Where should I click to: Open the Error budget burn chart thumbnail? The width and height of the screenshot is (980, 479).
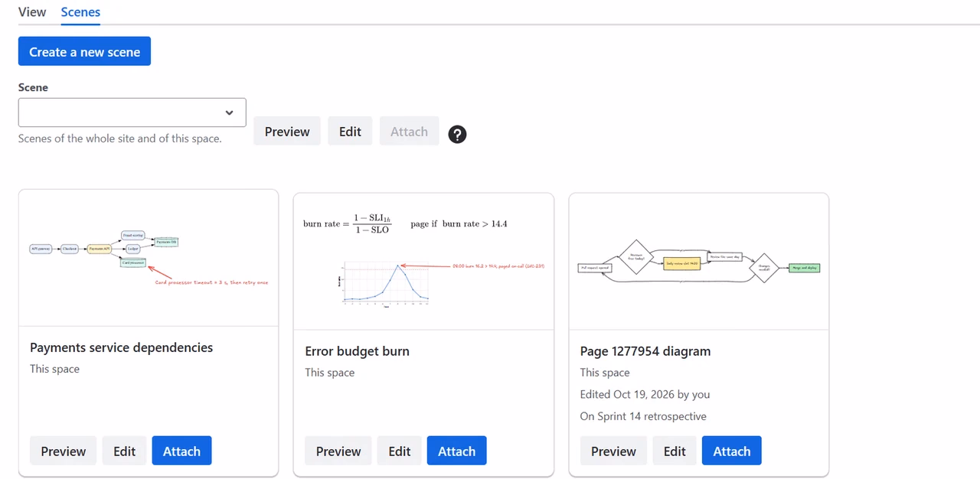tap(423, 262)
